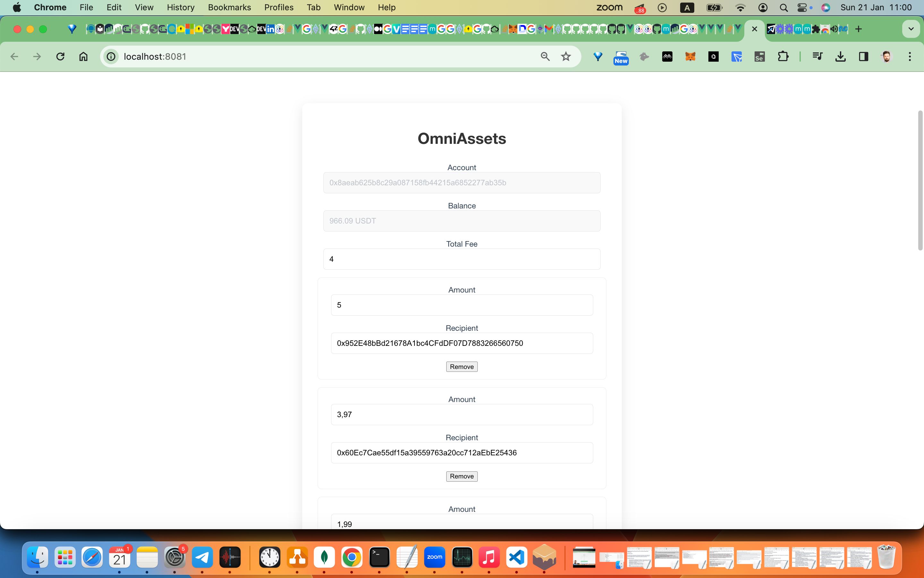The height and width of the screenshot is (578, 924).
Task: Toggle the Chrome side panel
Action: pyautogui.click(x=863, y=57)
